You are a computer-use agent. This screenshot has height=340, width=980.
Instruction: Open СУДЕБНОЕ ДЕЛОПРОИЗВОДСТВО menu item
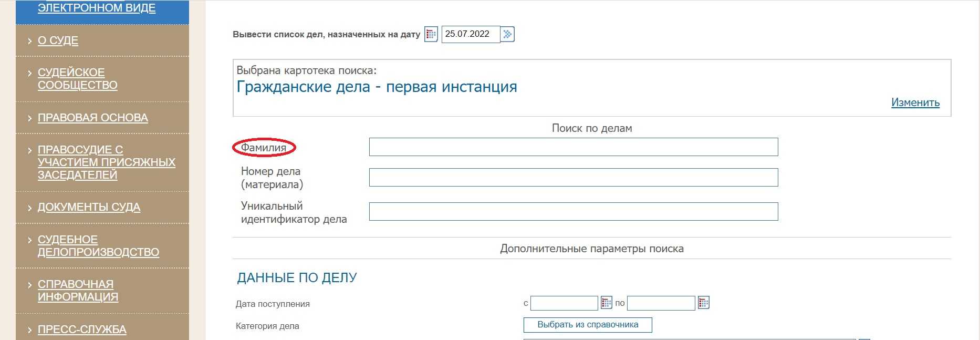(x=98, y=246)
